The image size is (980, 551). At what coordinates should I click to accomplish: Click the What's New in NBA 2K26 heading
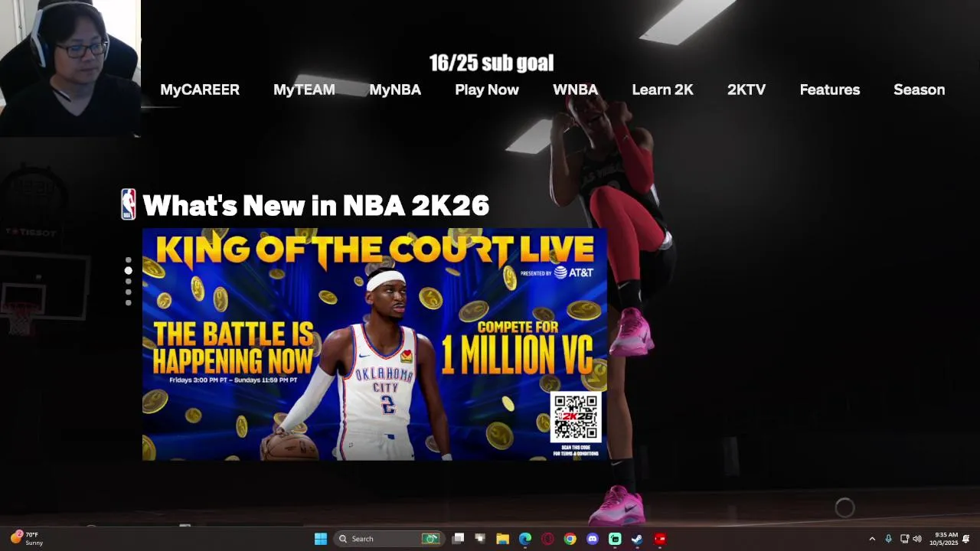(x=315, y=205)
